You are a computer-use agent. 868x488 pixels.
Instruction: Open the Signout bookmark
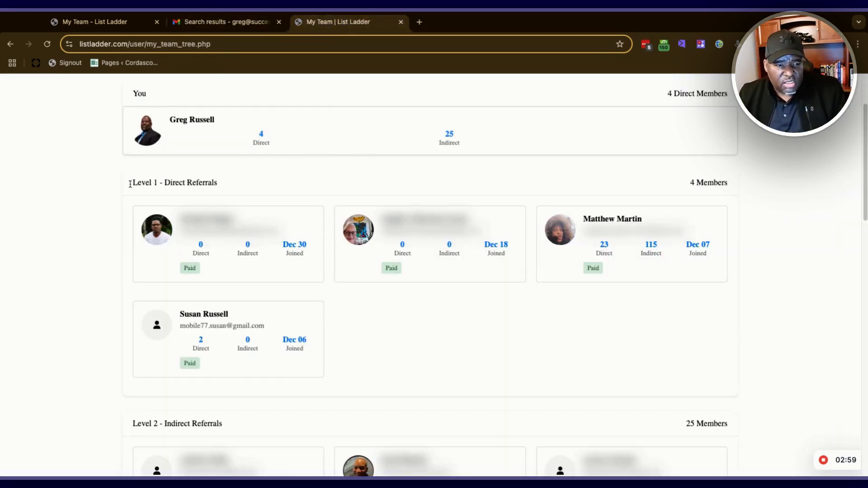coord(65,63)
